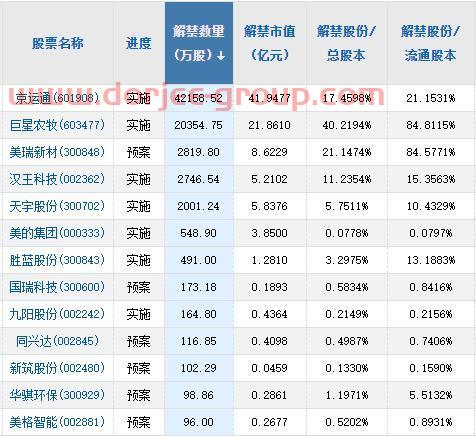Click market value 5.8376
The image size is (476, 436).
[x=269, y=206]
